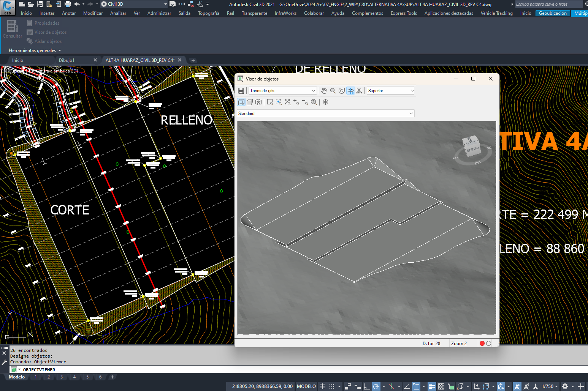Click the Undo arrow in quick access toolbar

click(77, 4)
